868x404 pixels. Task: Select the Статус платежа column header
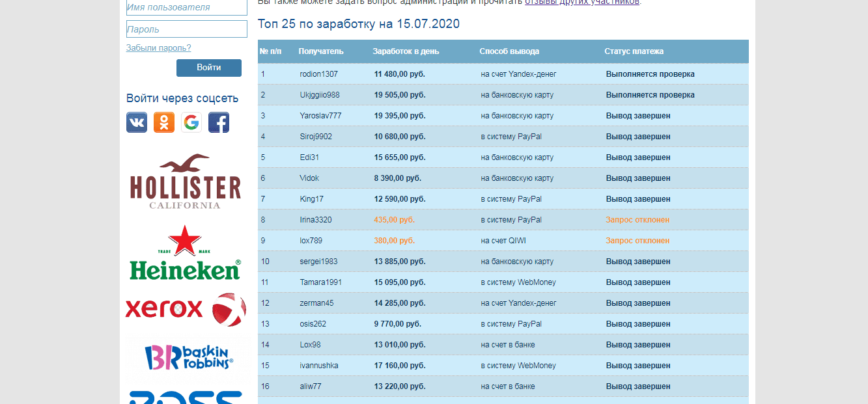click(634, 51)
